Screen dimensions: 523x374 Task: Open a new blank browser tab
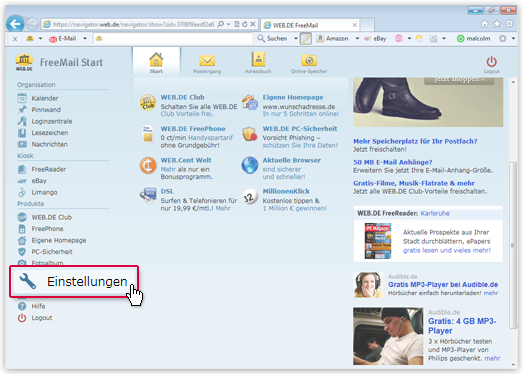367,25
